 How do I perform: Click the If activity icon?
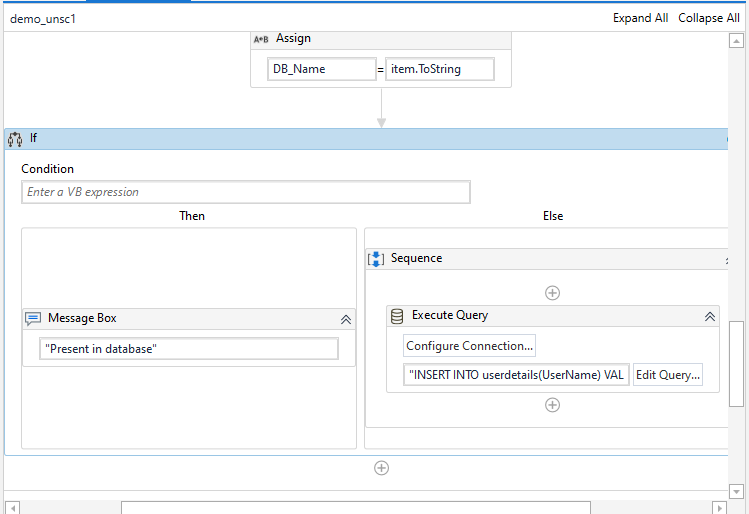(x=15, y=139)
